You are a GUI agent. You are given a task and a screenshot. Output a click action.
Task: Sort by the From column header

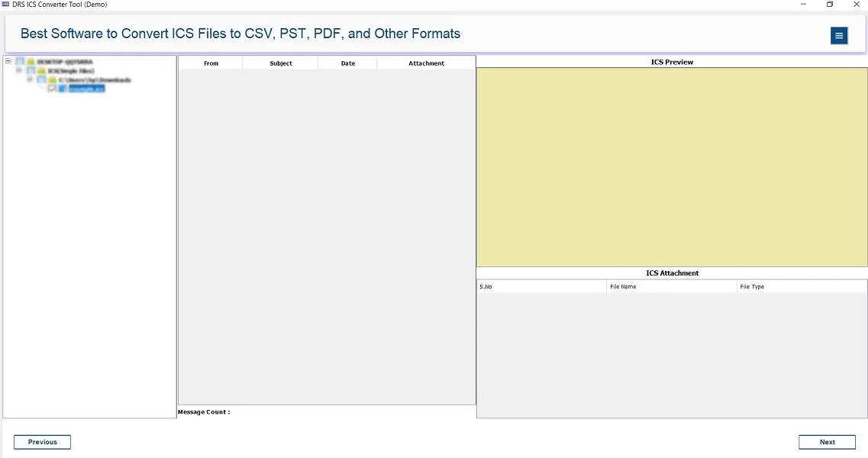(211, 63)
